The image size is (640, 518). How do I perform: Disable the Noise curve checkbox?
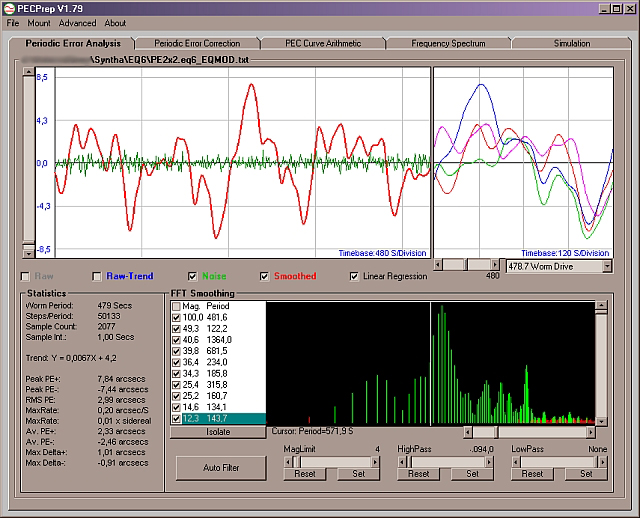coord(193,276)
